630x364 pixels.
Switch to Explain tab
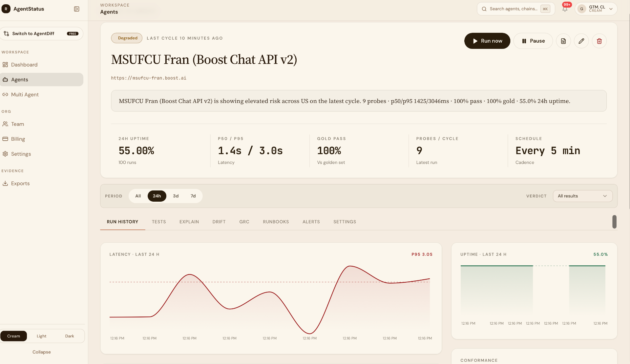coord(189,222)
